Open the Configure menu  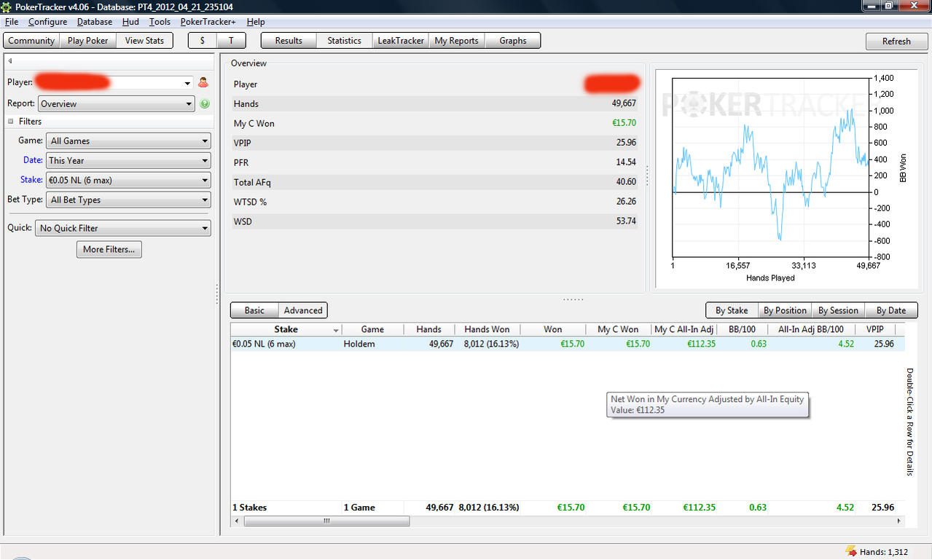coord(47,22)
